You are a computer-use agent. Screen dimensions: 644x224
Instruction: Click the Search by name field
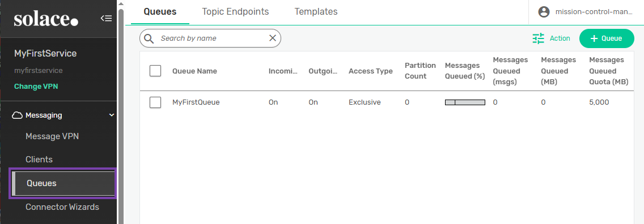tap(210, 38)
